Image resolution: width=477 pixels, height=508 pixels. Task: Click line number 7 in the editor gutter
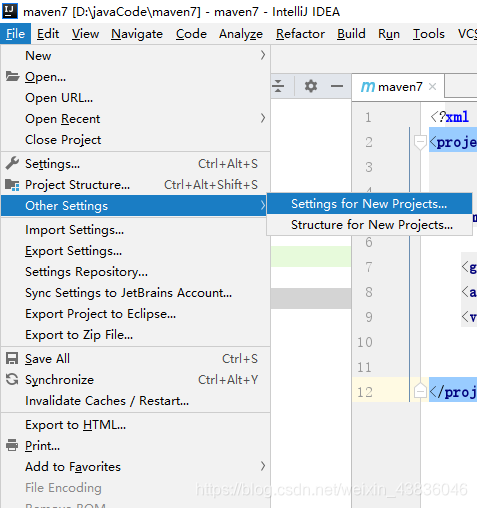click(368, 267)
